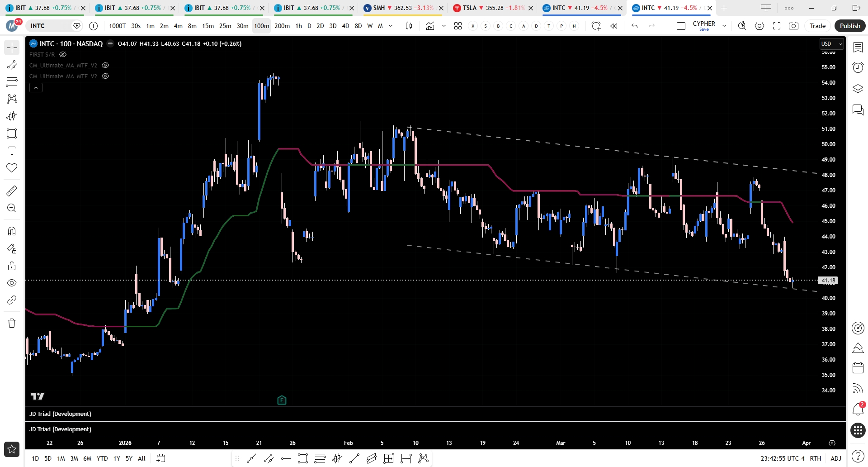Open the Alerts clock icon in right sidebar
The image size is (868, 467).
pyautogui.click(x=858, y=68)
